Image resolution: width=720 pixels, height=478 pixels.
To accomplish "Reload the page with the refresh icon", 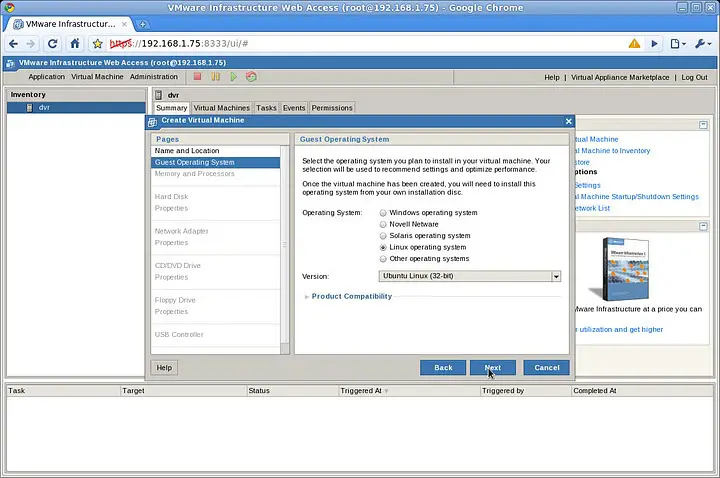I will coord(53,44).
